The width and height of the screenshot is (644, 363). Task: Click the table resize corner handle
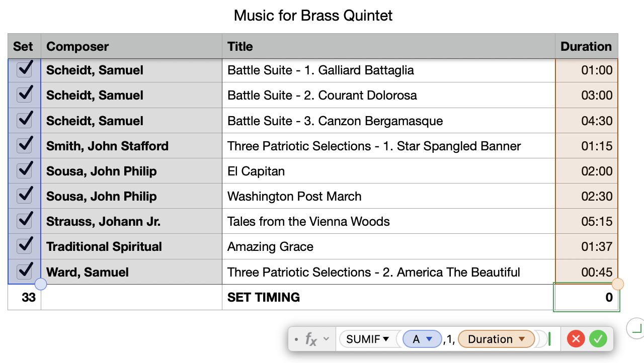[x=636, y=329]
